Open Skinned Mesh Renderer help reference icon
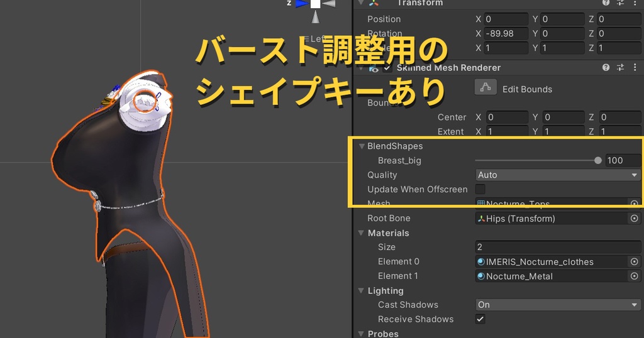The width and height of the screenshot is (644, 338). 606,68
